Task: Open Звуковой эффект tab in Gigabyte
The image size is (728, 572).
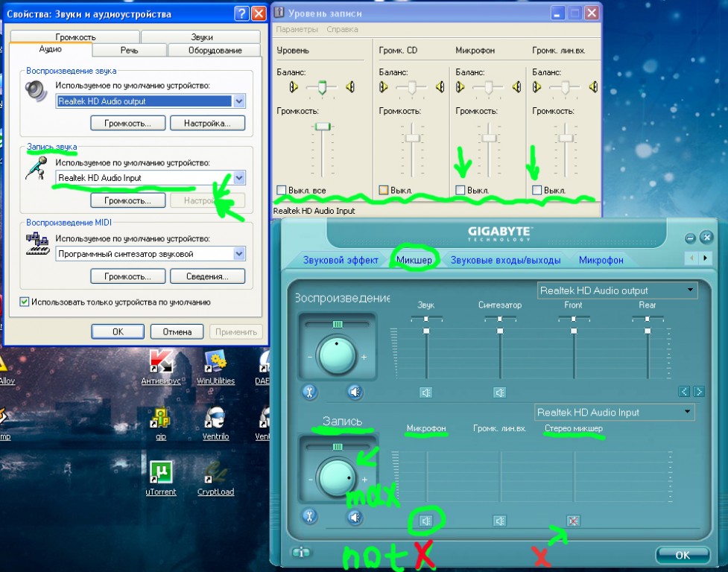Action: (x=341, y=260)
